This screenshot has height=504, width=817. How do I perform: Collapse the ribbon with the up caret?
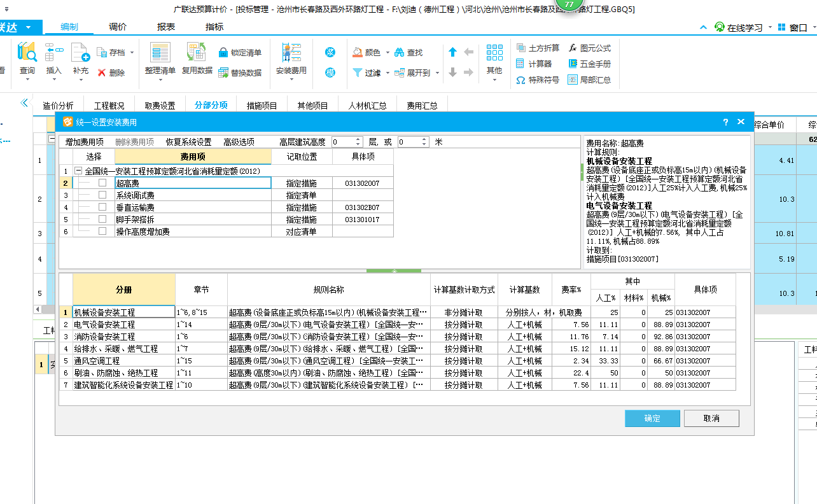point(703,27)
